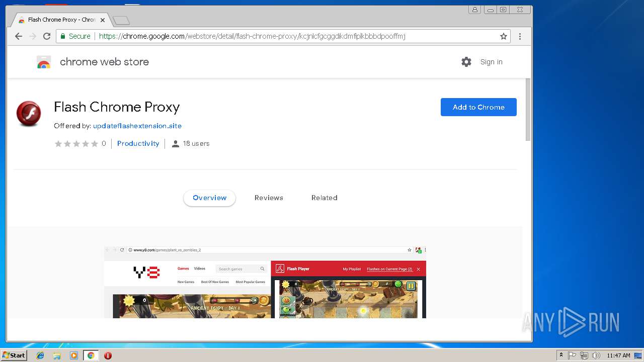Click the secure padlock icon

63,36
